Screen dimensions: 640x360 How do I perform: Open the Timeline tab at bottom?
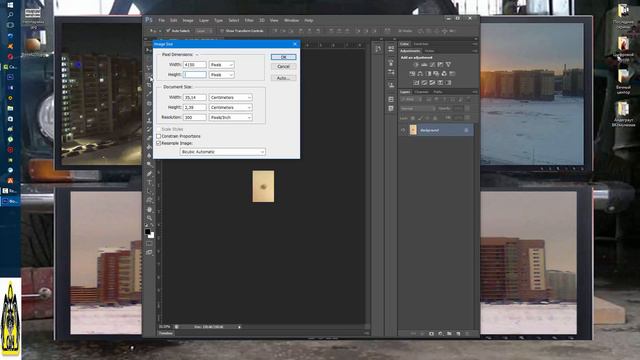point(166,333)
